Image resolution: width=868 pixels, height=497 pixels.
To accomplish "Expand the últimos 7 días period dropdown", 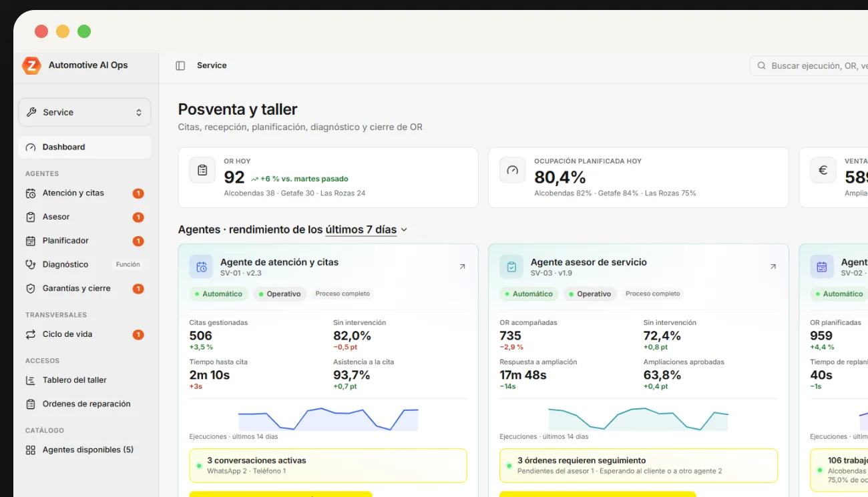I will point(367,229).
